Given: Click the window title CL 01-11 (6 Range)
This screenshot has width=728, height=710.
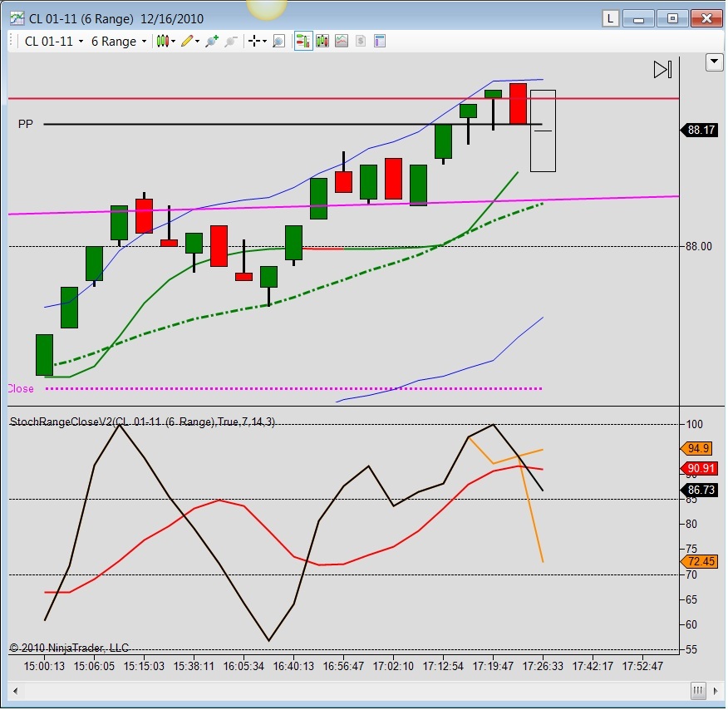Looking at the screenshot, I should [81, 19].
